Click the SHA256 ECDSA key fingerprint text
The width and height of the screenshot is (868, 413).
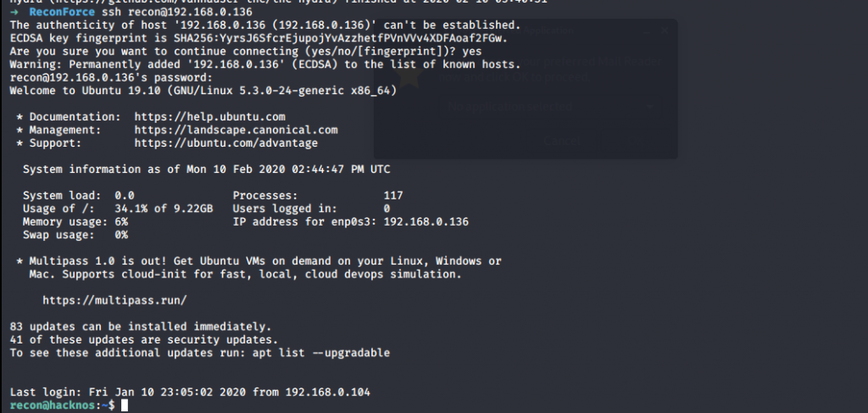tap(340, 38)
